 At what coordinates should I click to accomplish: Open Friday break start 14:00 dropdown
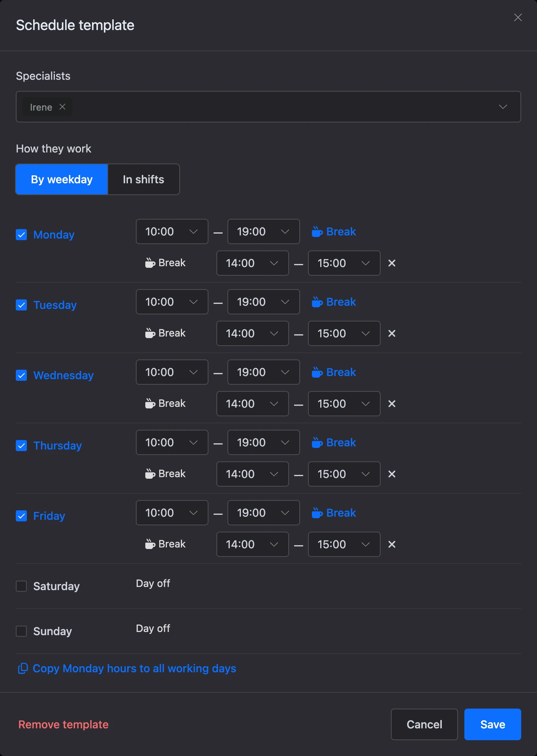point(253,544)
